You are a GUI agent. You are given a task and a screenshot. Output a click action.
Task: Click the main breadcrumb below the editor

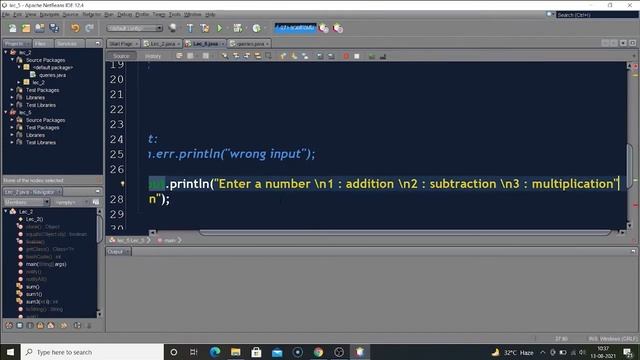169,240
